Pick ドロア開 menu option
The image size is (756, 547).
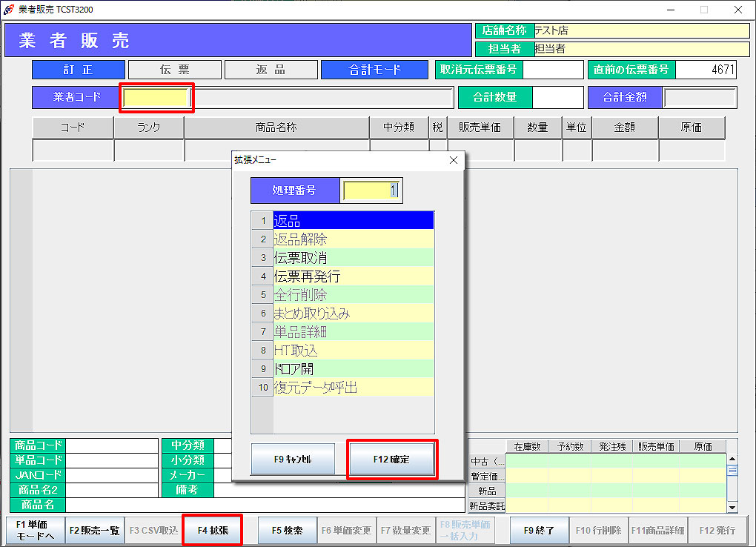pyautogui.click(x=353, y=368)
